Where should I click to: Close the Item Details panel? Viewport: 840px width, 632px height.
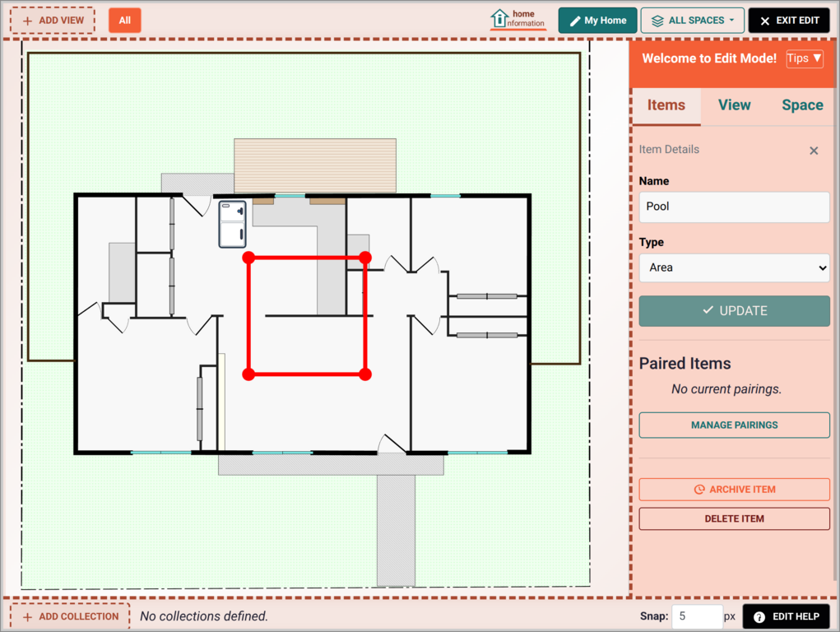click(x=814, y=151)
